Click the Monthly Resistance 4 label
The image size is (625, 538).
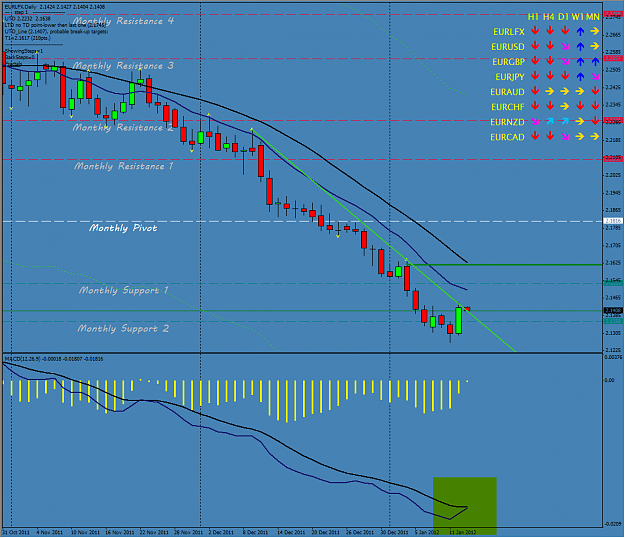123,21
